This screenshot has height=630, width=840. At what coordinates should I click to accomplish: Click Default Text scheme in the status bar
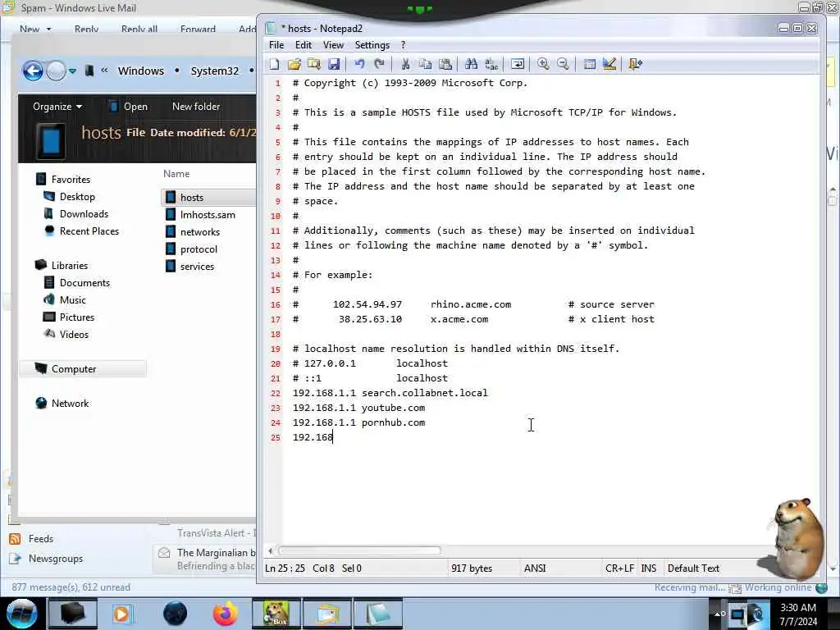693,568
